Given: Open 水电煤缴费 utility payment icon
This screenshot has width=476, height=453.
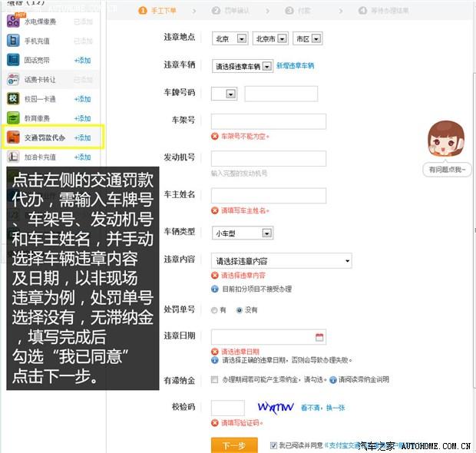Looking at the screenshot, I should (x=13, y=21).
